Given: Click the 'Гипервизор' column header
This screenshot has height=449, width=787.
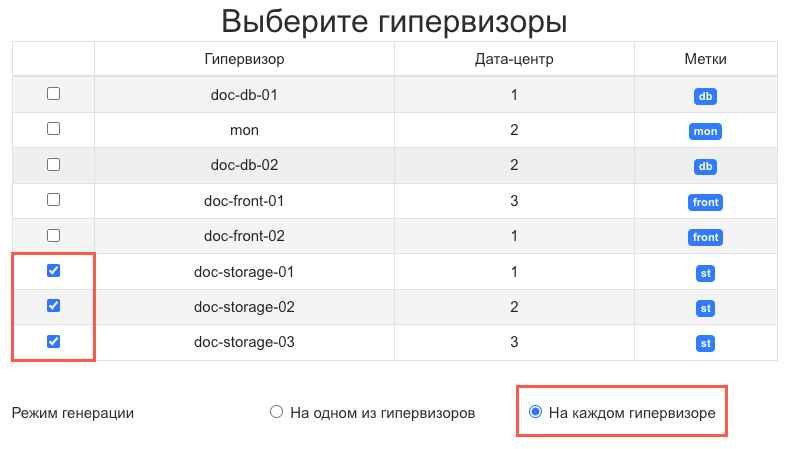Looking at the screenshot, I should (244, 58).
